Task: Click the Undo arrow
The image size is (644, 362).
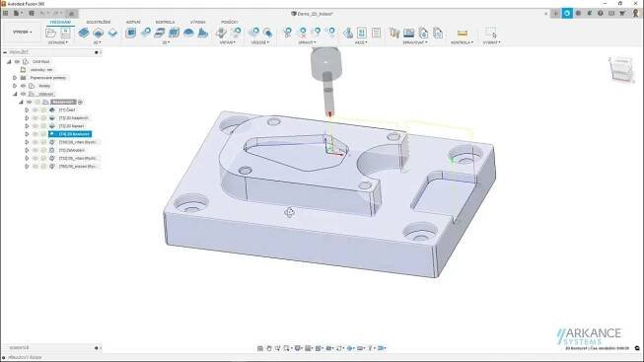Action: tap(42, 13)
